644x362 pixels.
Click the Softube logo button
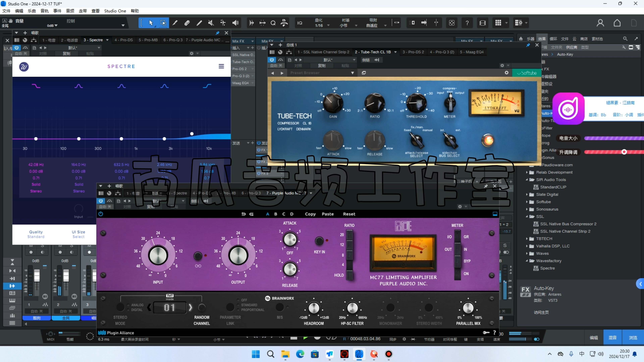[x=527, y=73]
